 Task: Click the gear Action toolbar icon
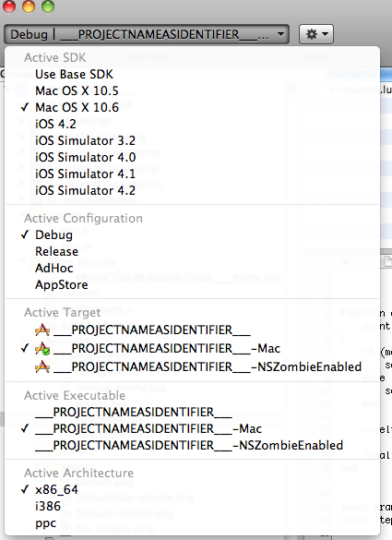(311, 34)
